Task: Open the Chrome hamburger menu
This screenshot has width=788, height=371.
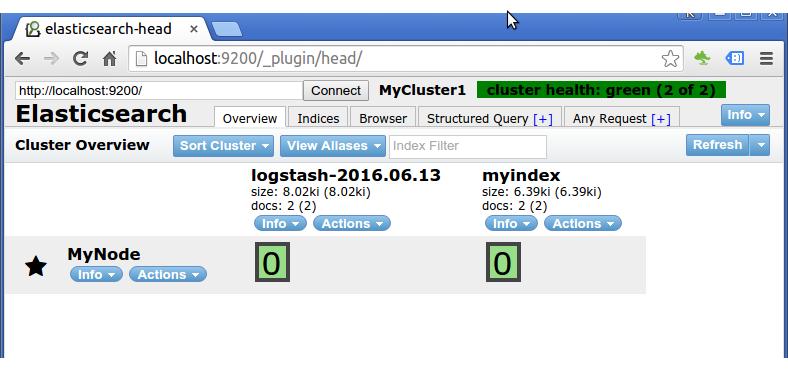Action: click(x=766, y=59)
